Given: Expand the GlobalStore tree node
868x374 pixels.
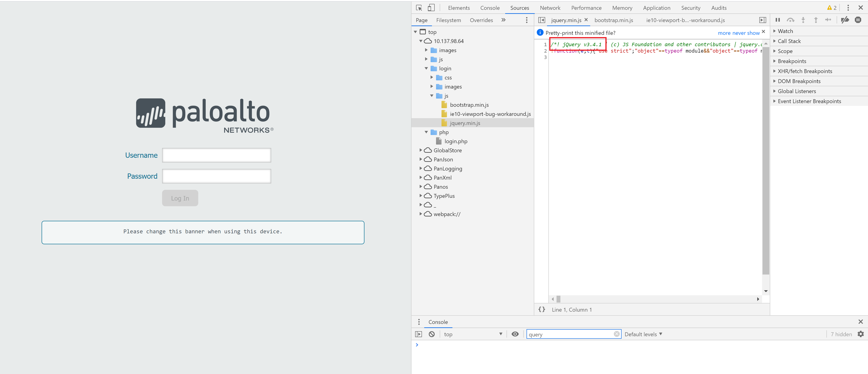Looking at the screenshot, I should click(x=421, y=150).
